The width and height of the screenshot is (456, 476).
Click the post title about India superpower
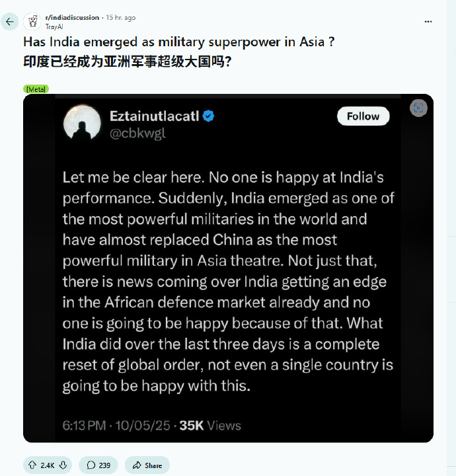(x=178, y=42)
